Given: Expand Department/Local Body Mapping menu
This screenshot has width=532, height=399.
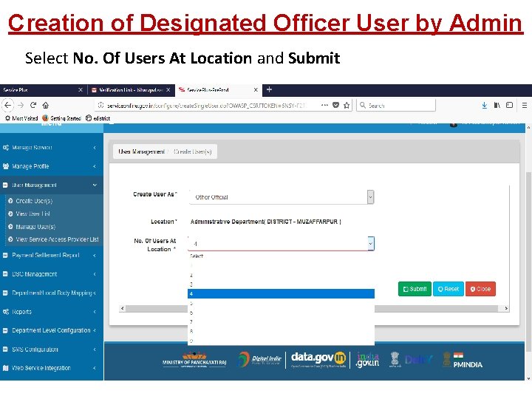Looking at the screenshot, I should [51, 293].
